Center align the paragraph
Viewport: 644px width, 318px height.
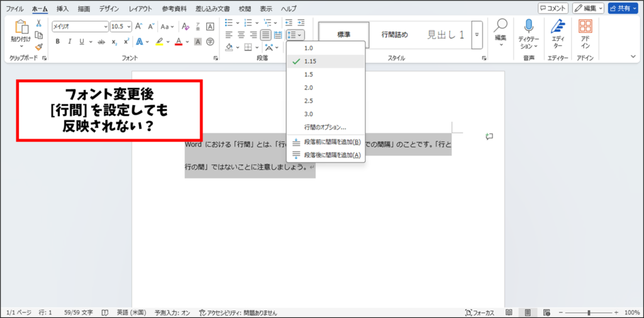coord(241,35)
